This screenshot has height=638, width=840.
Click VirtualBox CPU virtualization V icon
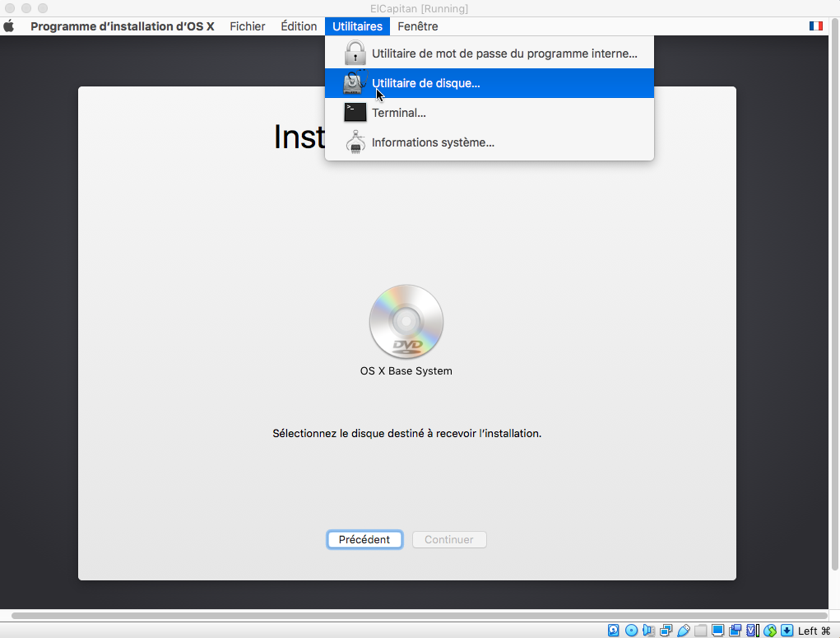[753, 631]
